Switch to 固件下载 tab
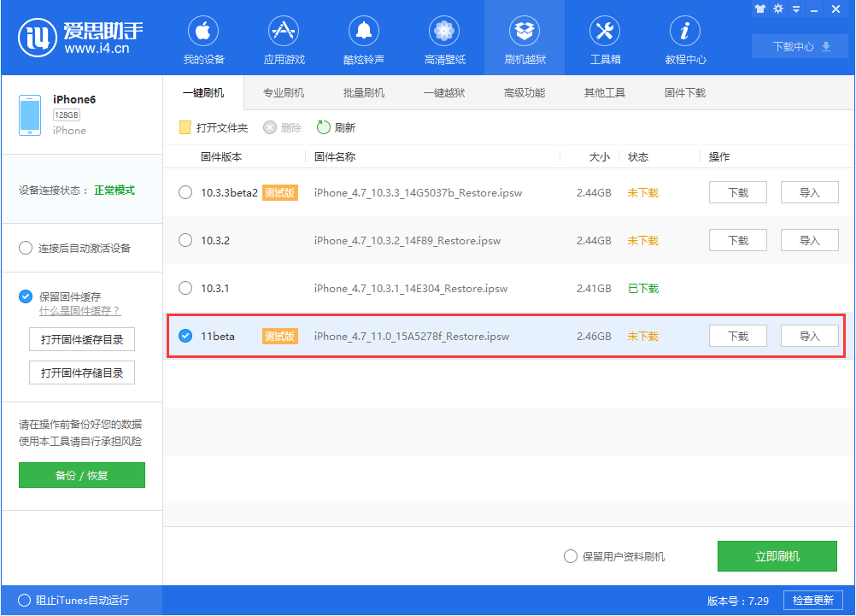856x616 pixels. (684, 93)
